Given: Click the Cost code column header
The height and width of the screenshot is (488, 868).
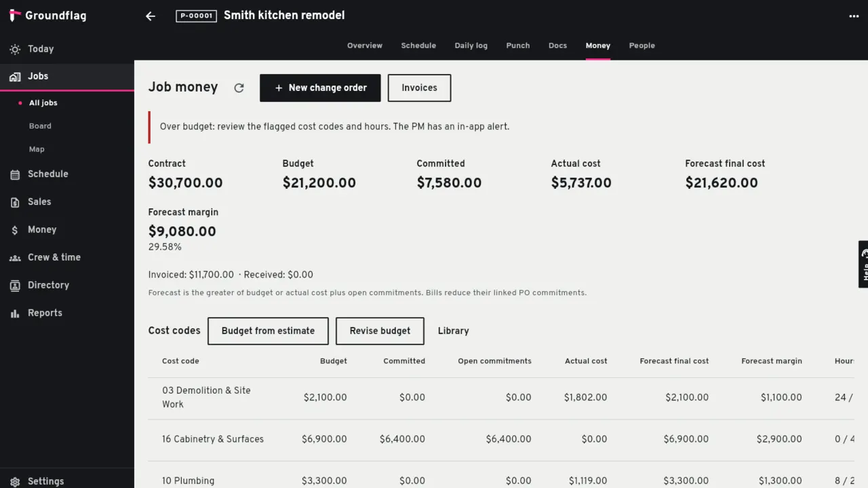Looking at the screenshot, I should (180, 361).
